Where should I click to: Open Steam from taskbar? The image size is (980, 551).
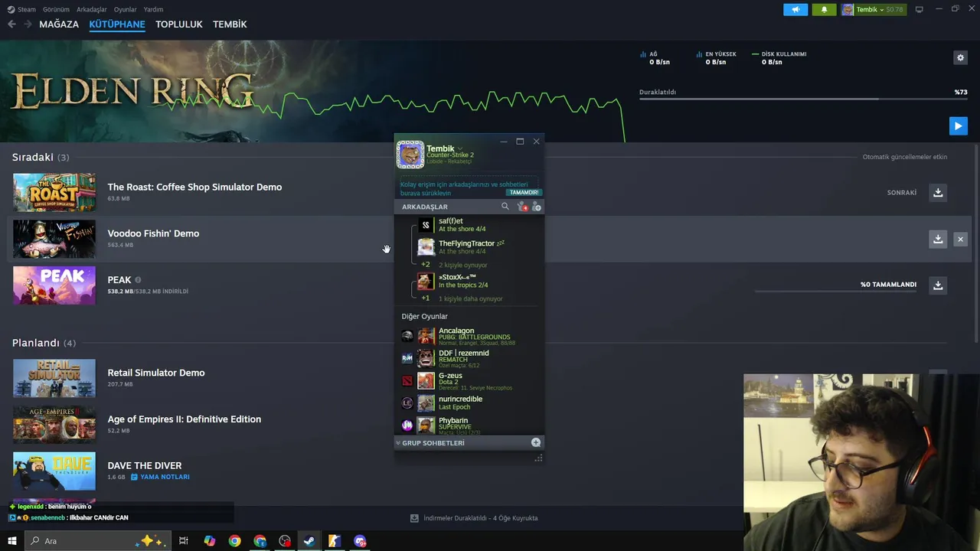[x=309, y=541]
